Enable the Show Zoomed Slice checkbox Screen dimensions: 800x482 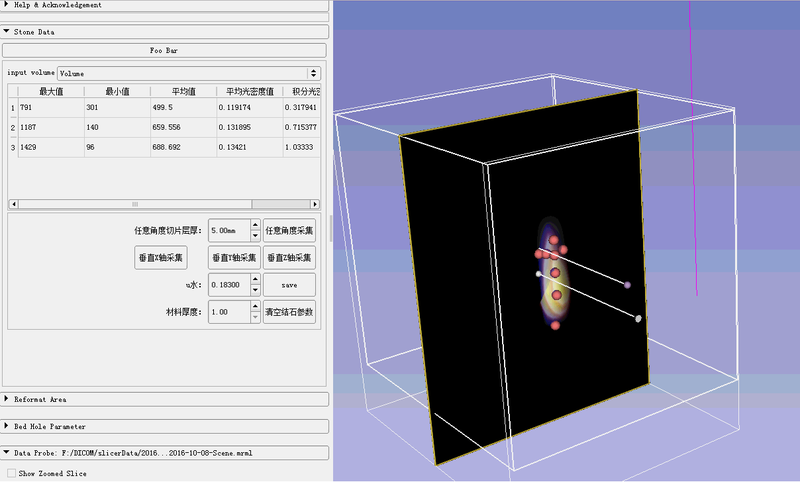click(x=12, y=472)
